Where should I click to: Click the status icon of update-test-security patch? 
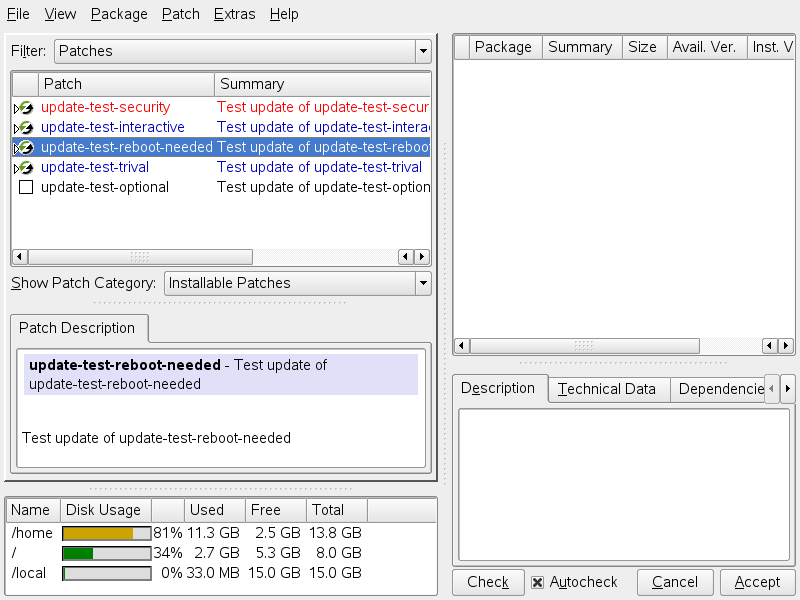26,108
